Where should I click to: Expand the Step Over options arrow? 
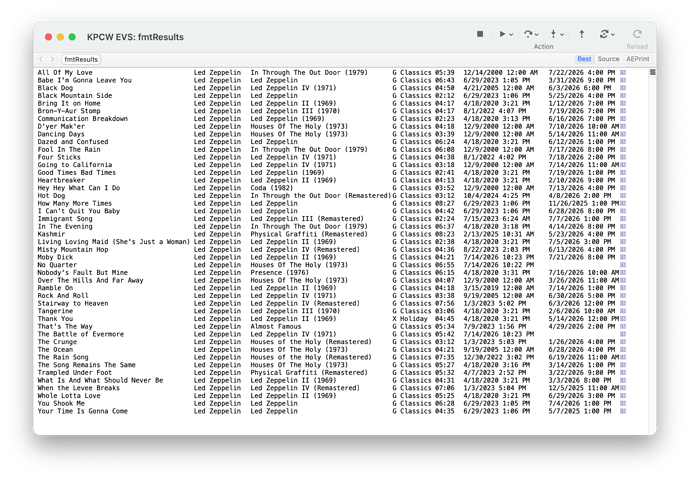click(x=536, y=34)
